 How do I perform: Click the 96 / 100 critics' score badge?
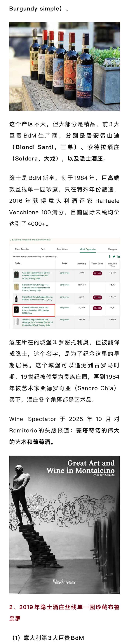pos(97,308)
